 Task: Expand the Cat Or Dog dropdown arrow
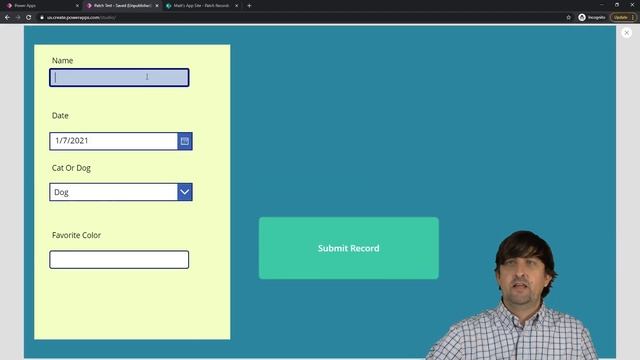185,192
